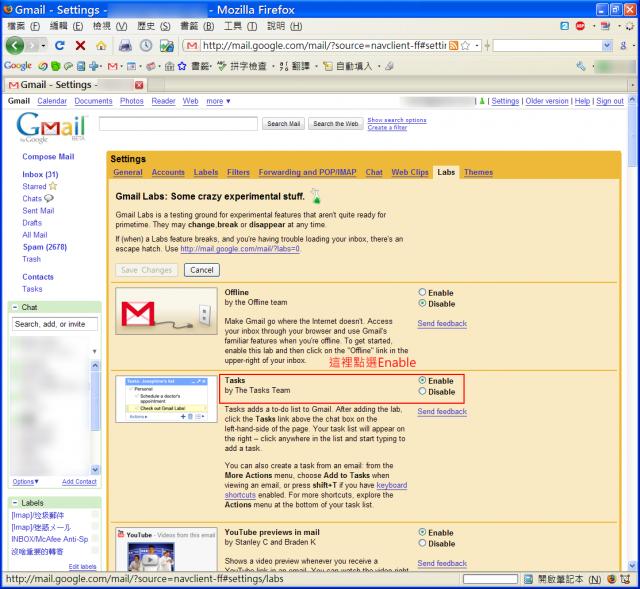The image size is (640, 589).
Task: Click the Search Mail button
Action: 284,124
